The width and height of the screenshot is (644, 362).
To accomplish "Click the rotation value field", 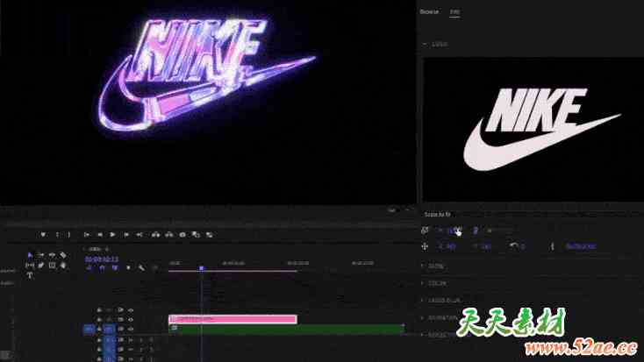I will tap(523, 246).
